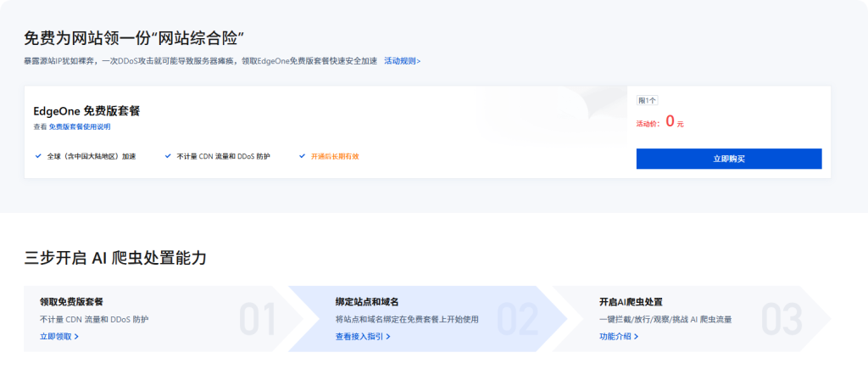Click the 免费为网站领一份“网站综合险” heading
The image size is (868, 386).
pos(135,39)
